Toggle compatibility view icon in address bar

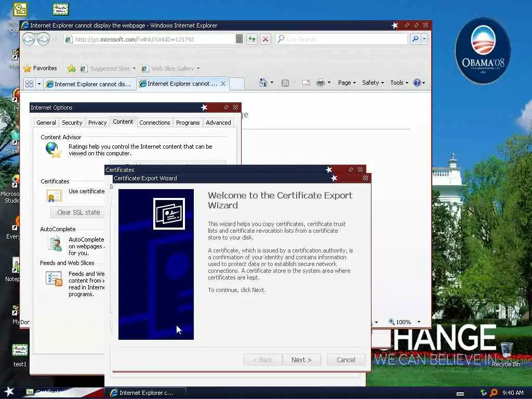[239, 39]
